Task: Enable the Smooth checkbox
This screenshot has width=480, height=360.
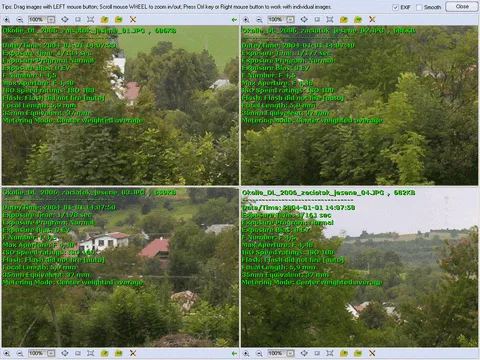Action: [419, 7]
